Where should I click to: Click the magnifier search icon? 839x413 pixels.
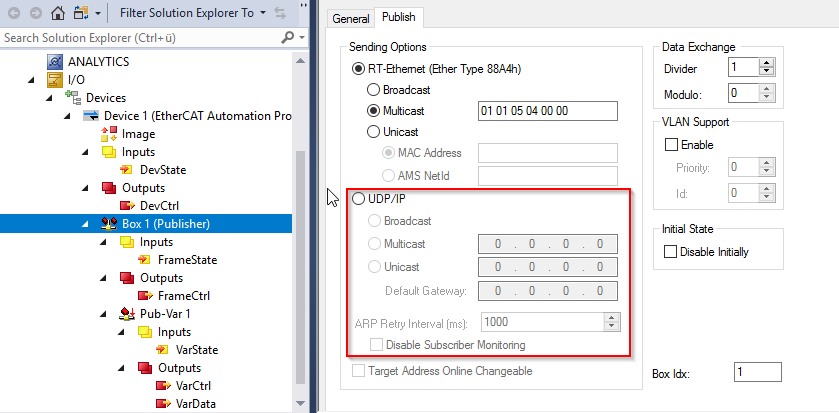click(288, 37)
